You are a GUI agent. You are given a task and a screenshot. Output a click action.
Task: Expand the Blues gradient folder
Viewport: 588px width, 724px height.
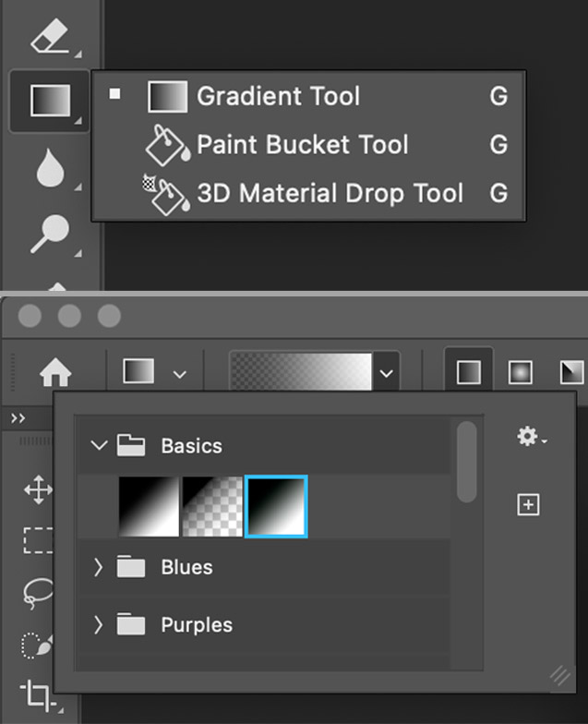click(98, 567)
